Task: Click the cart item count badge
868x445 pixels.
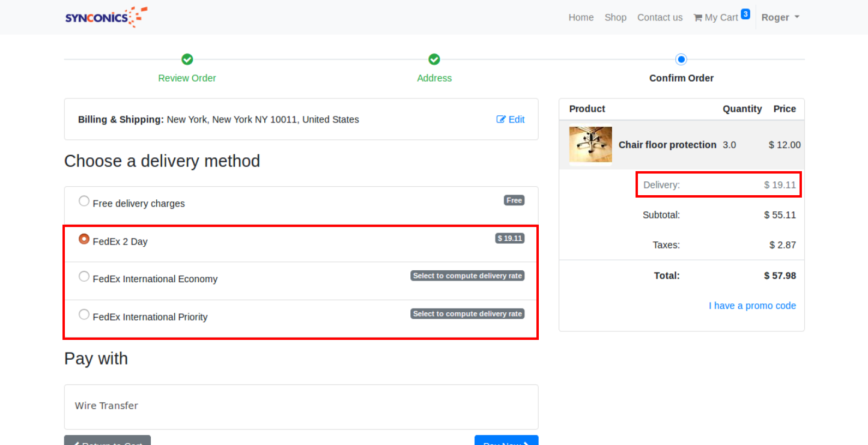Action: point(745,14)
